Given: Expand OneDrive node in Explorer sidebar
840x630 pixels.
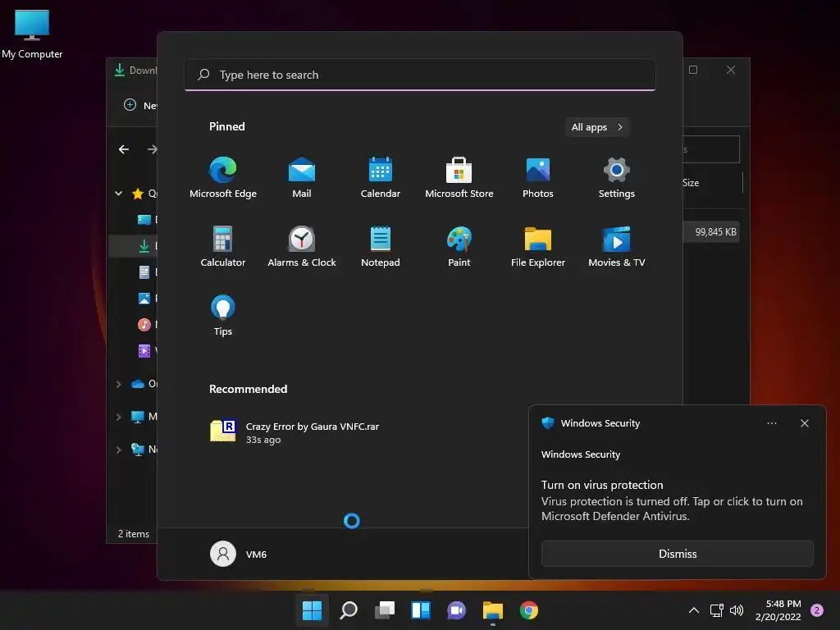Looking at the screenshot, I should [118, 384].
